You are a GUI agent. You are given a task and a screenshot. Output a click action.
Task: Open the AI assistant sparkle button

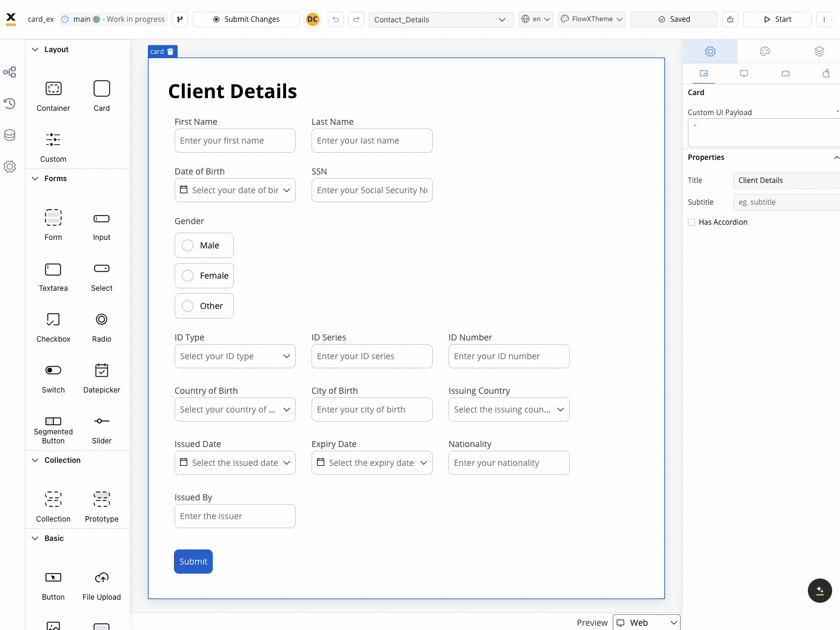[819, 591]
